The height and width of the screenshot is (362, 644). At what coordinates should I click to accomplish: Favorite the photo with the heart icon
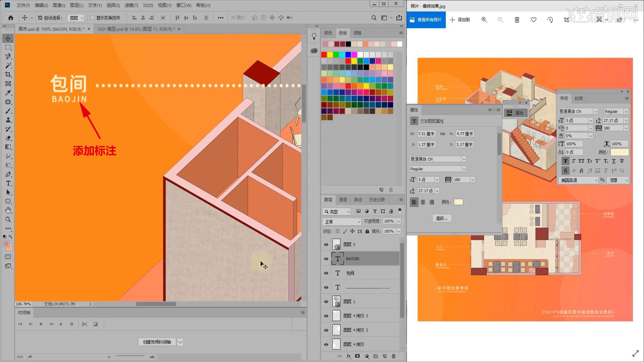(533, 20)
